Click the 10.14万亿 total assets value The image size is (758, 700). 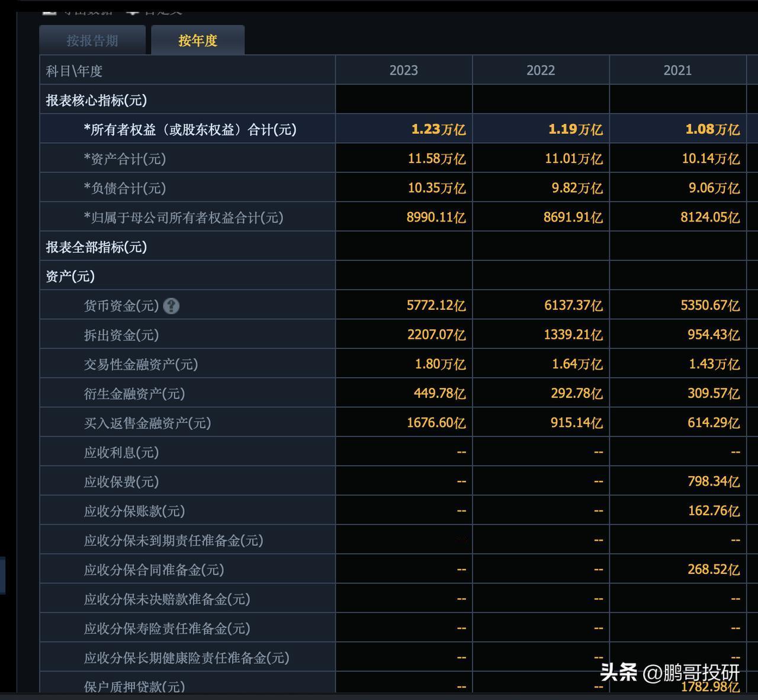tap(711, 159)
